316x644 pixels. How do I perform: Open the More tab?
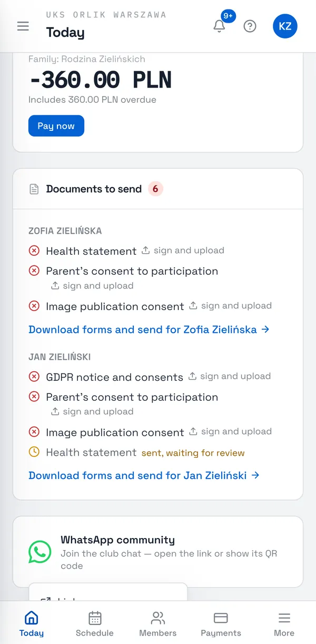[x=284, y=623]
